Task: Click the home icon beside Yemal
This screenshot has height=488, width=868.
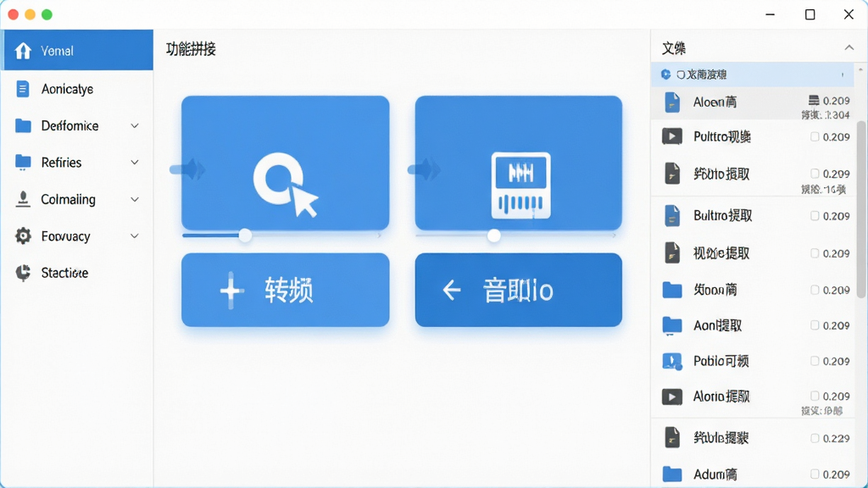Action: click(23, 50)
